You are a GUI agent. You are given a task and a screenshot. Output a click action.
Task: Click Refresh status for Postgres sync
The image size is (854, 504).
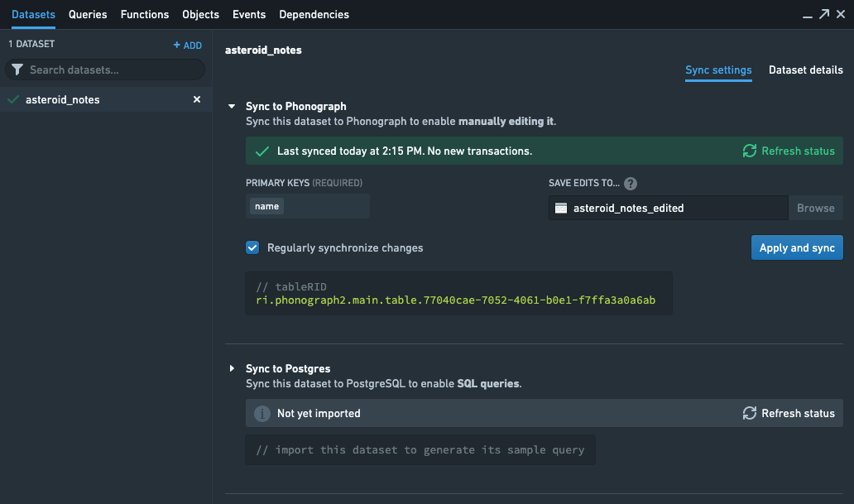(x=789, y=414)
